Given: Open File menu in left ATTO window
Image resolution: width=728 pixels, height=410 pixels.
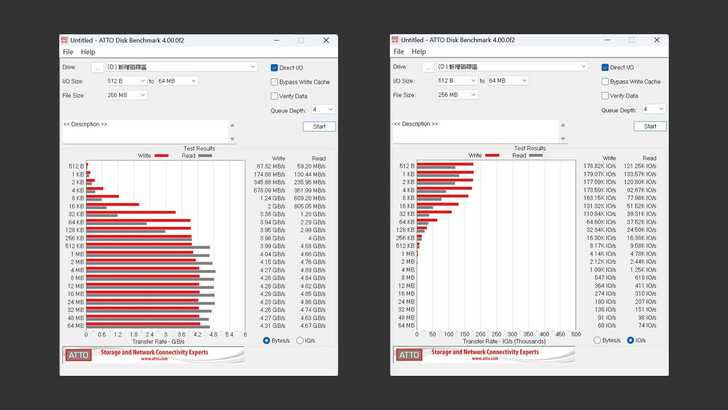Looking at the screenshot, I should (68, 52).
